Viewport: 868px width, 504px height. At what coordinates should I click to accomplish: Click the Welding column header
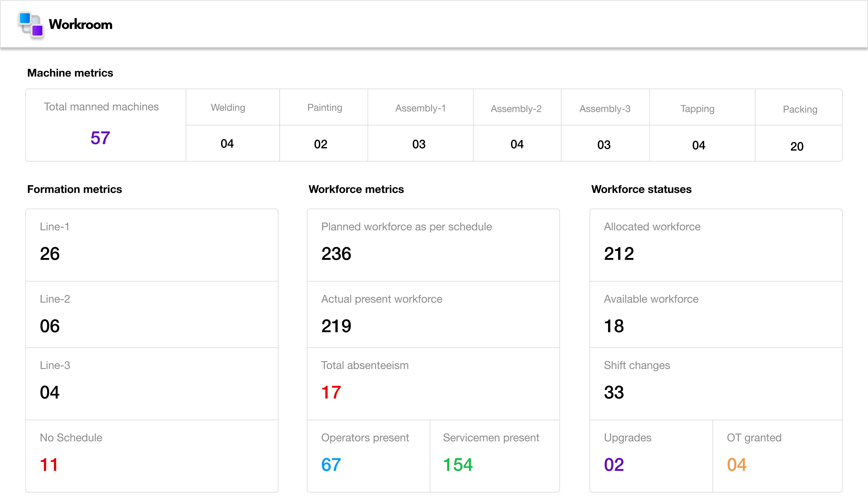[x=228, y=107]
